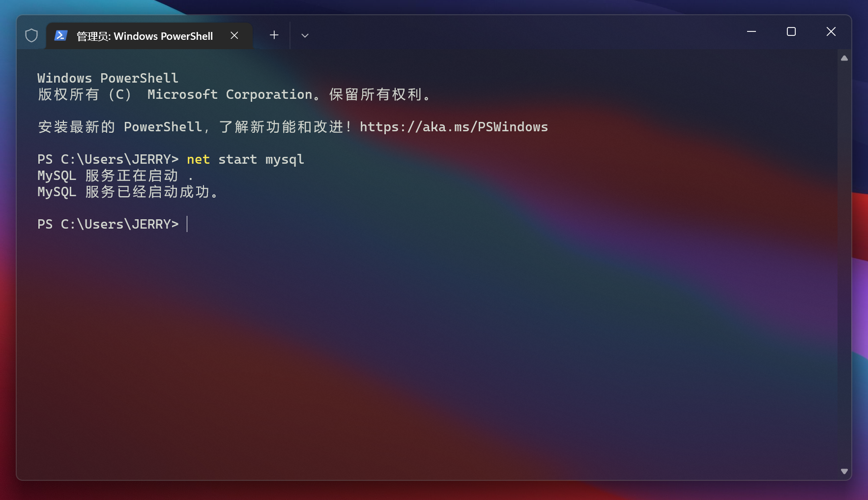Viewport: 868px width, 500px height.
Task: Click the 'mysql' argument text
Action: click(285, 160)
